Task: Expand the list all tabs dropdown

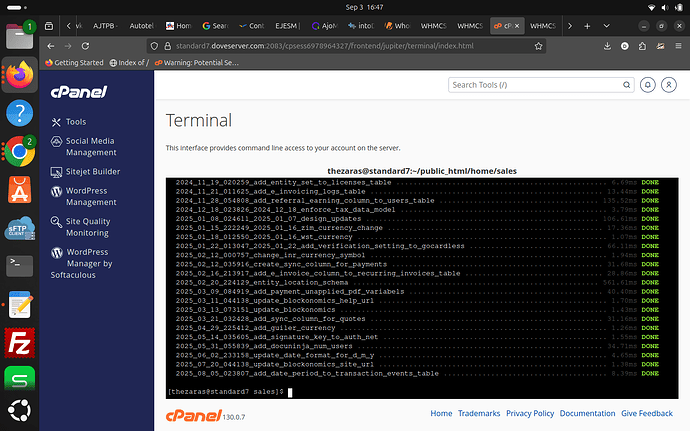Action: (x=606, y=26)
